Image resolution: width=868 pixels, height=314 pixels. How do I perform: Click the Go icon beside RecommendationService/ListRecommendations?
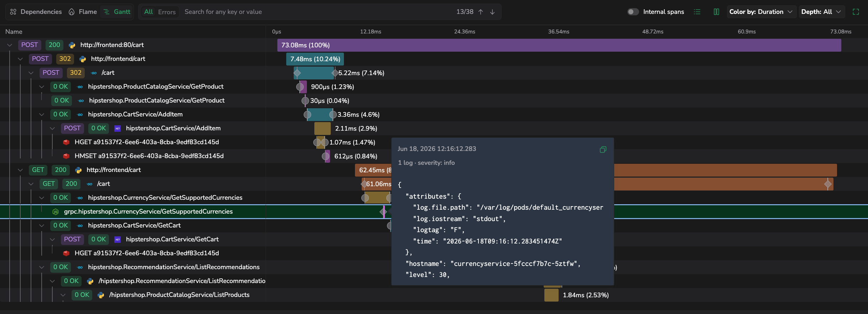[80, 267]
